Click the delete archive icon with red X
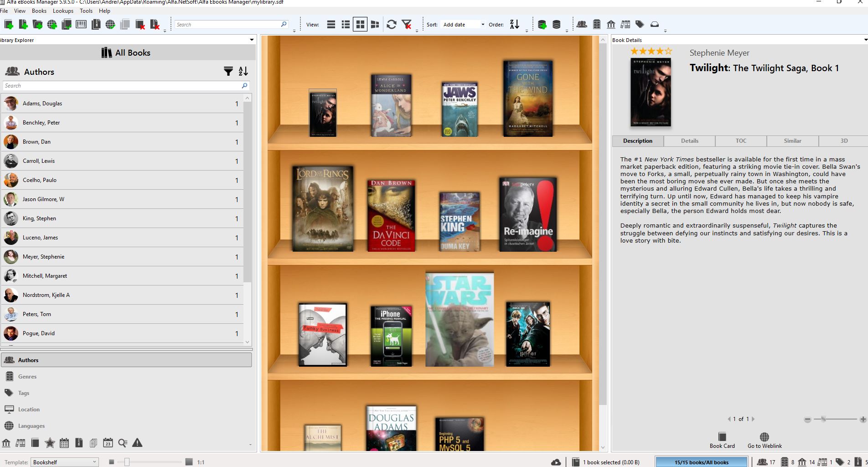 click(x=155, y=25)
